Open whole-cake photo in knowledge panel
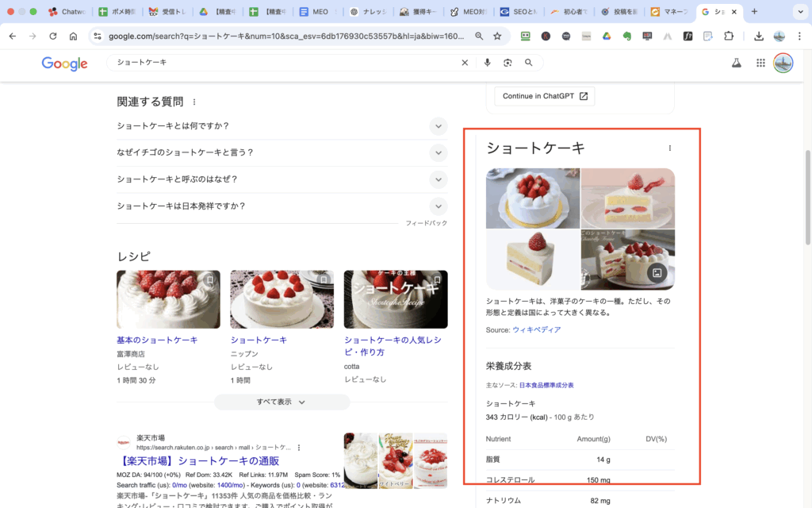The width and height of the screenshot is (812, 508). [533, 198]
